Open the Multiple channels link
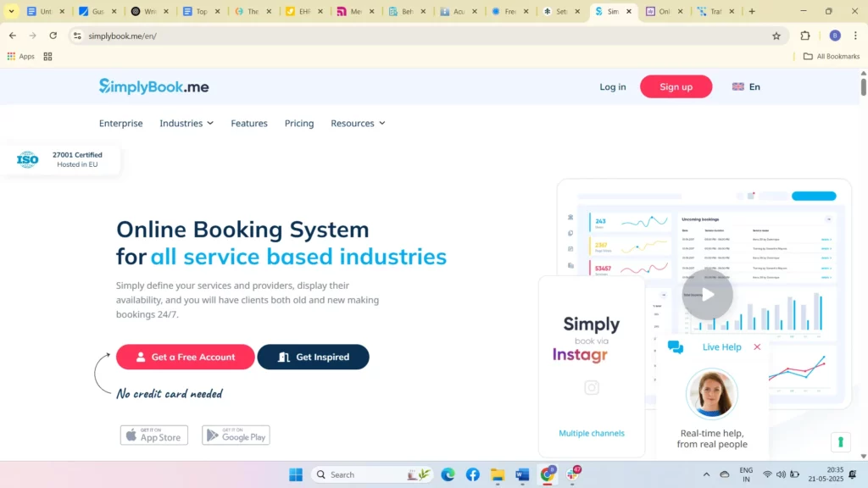The width and height of the screenshot is (868, 488). (x=591, y=433)
